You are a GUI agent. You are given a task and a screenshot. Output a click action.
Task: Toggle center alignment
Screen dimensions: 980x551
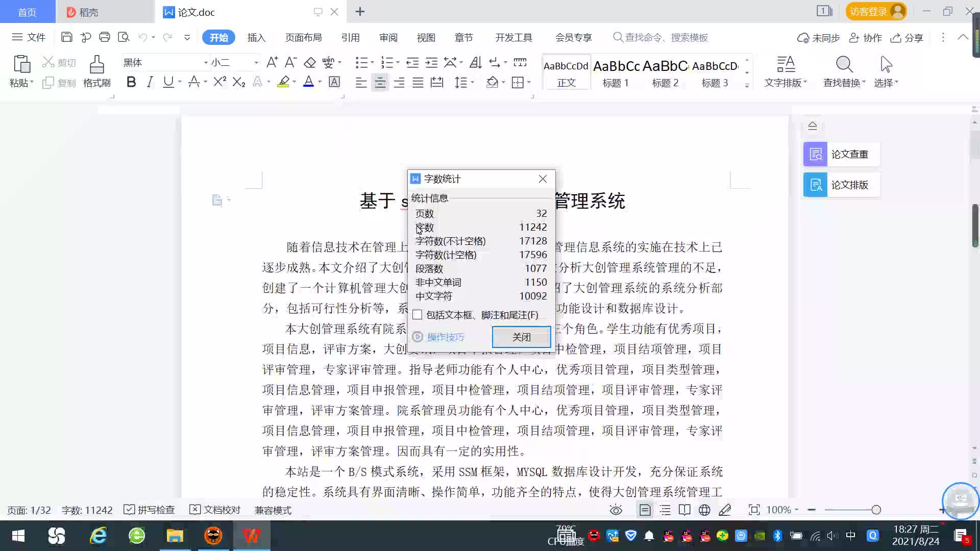coord(380,82)
